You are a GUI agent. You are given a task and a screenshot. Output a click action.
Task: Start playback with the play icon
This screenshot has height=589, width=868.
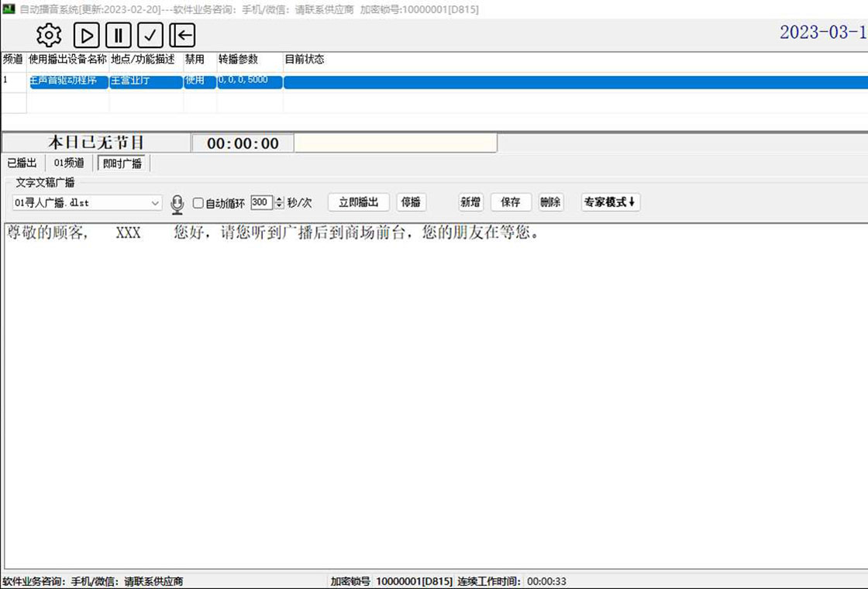[x=86, y=36]
